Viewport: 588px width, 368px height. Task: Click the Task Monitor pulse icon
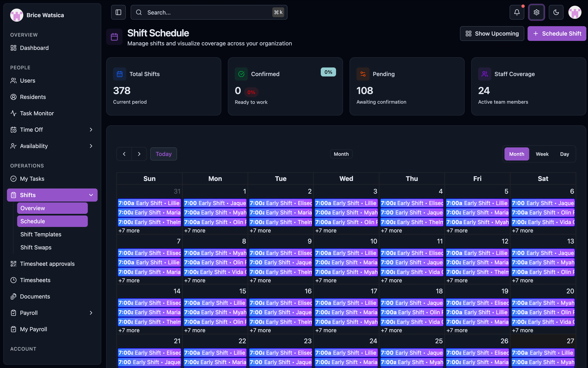coord(13,113)
